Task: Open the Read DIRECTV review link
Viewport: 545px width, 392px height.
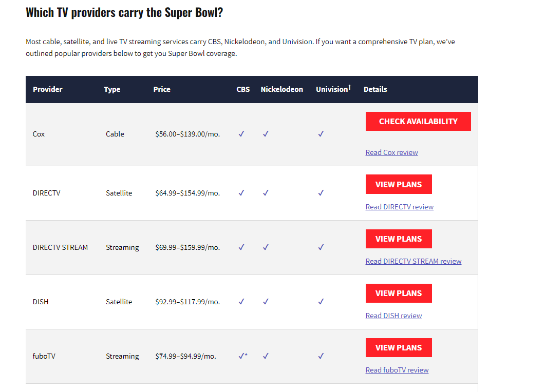Action: click(399, 207)
